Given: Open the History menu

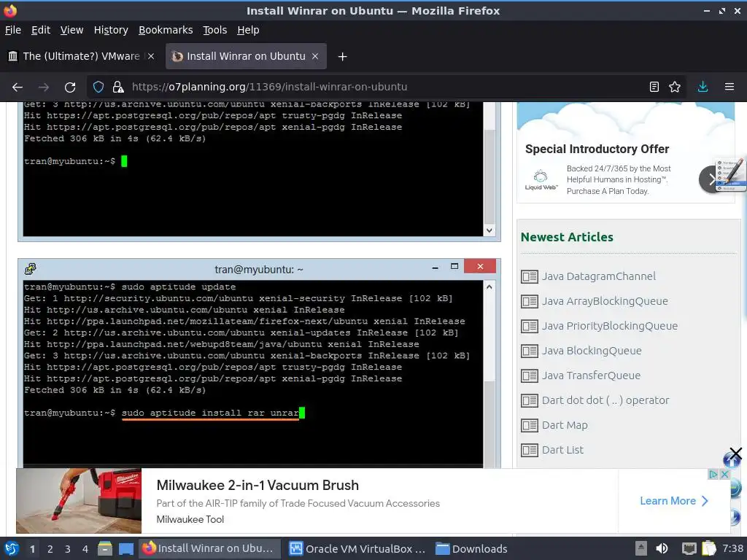Looking at the screenshot, I should tap(111, 30).
